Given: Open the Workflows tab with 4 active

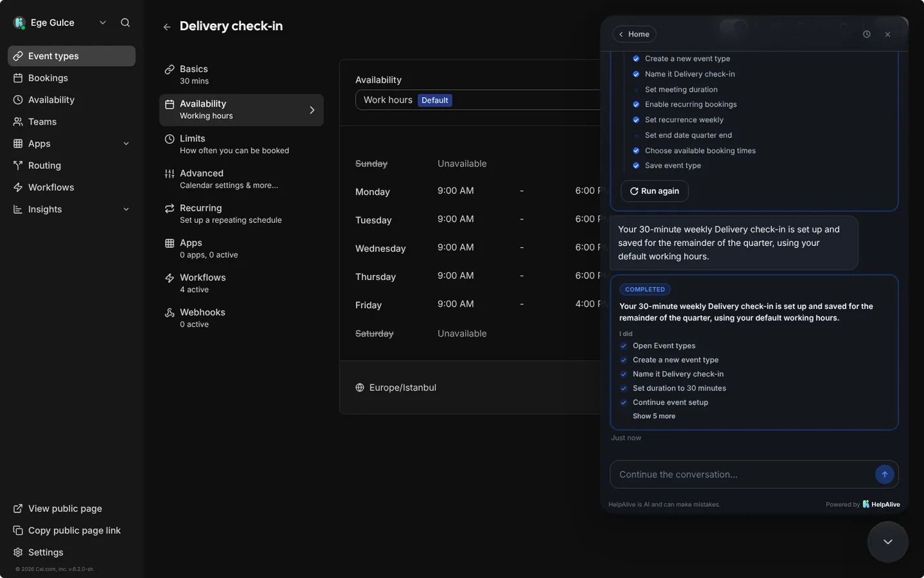Looking at the screenshot, I should click(x=241, y=283).
